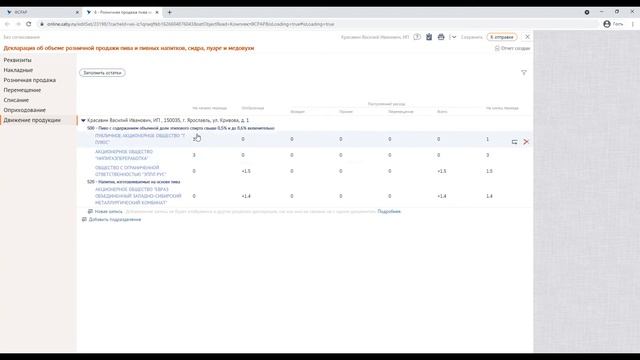Click Сохранить to save the report
Viewport: 640px width, 360px height.
471,37
